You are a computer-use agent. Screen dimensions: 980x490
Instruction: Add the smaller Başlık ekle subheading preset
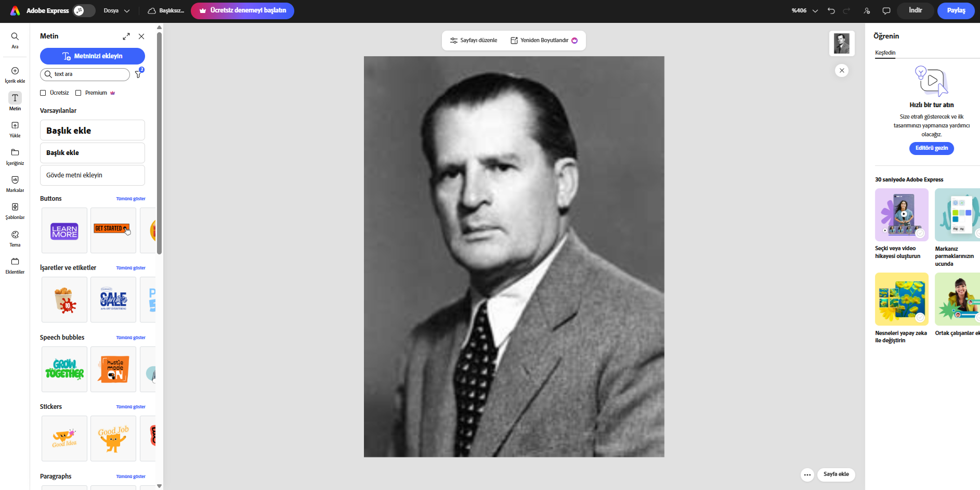[93, 153]
